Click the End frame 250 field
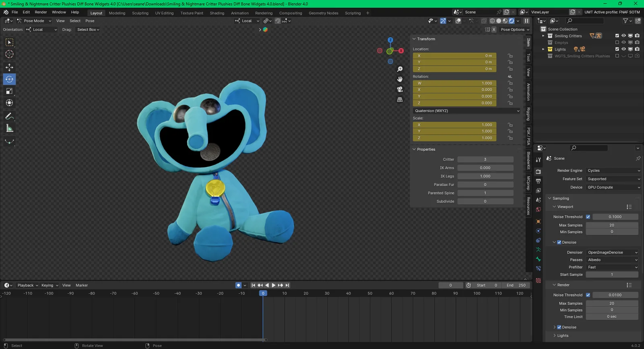Viewport: 644px width, 349px height. [x=516, y=285]
